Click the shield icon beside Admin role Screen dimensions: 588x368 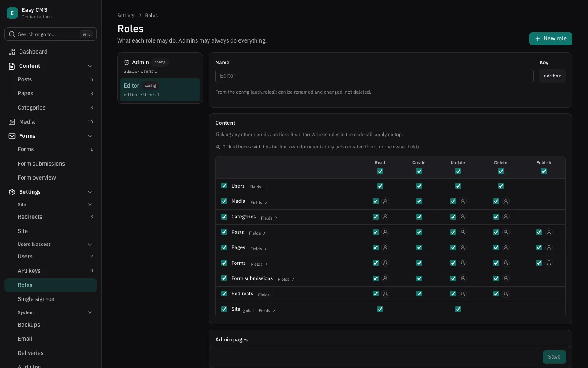(x=127, y=63)
